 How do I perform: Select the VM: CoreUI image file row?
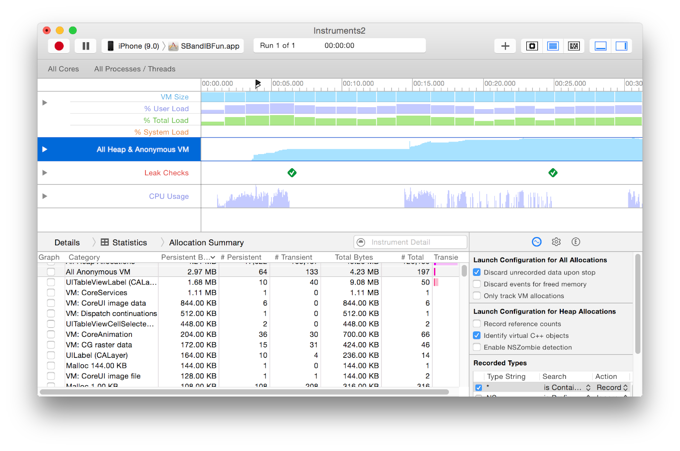click(249, 376)
